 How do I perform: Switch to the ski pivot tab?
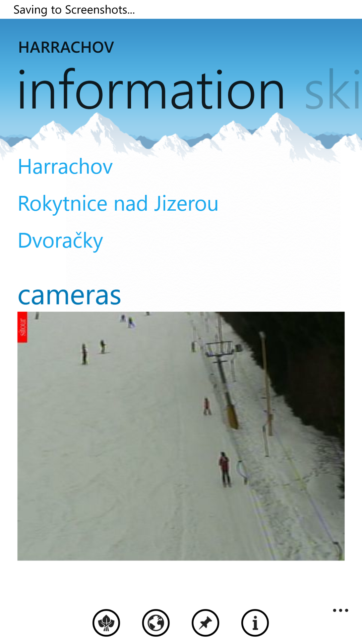coord(333,90)
